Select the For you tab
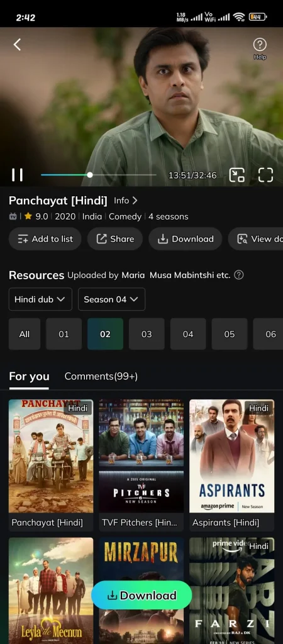This screenshot has height=644, width=283. 29,377
